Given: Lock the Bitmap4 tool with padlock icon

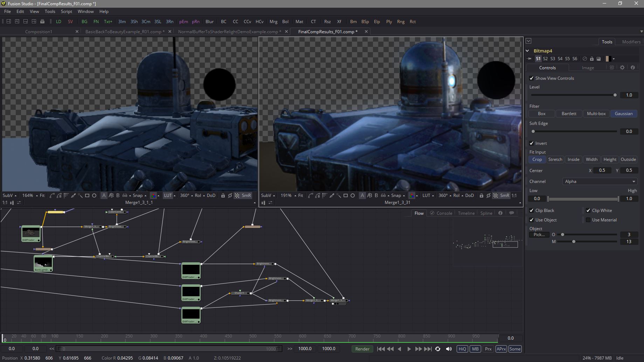Looking at the screenshot, I should (591, 59).
